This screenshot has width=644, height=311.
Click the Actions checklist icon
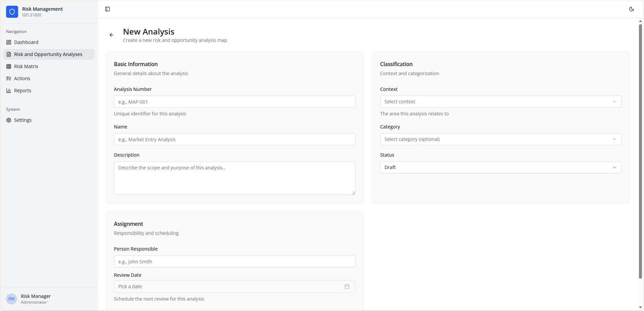pyautogui.click(x=8, y=79)
